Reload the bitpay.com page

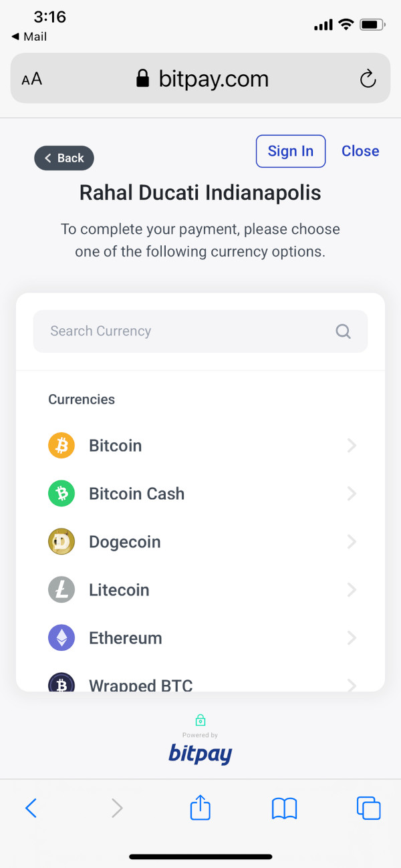pos(368,78)
